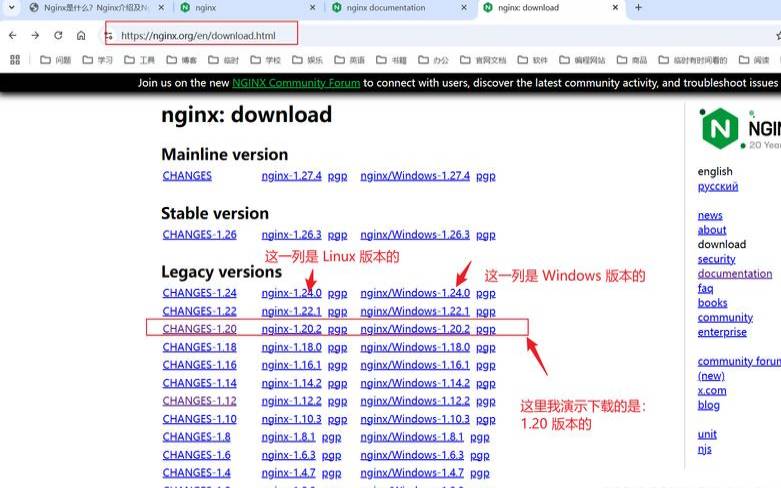This screenshot has height=488, width=781.
Task: Download nginx/Windows-1.4.7
Action: [412, 473]
